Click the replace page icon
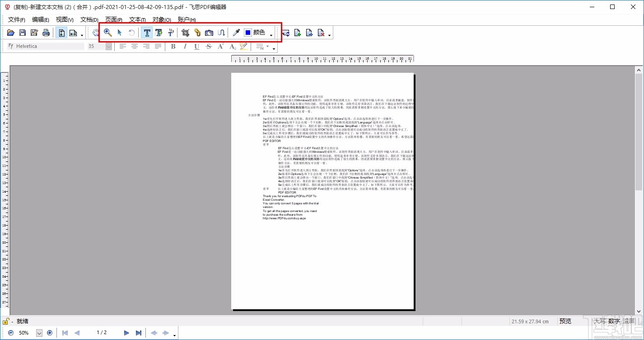 (x=286, y=33)
